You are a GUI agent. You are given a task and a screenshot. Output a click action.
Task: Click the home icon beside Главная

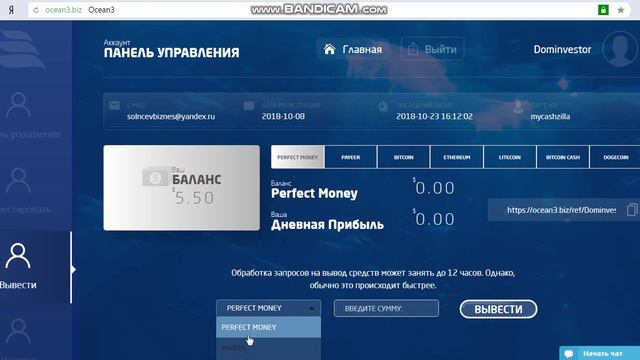pos(329,49)
